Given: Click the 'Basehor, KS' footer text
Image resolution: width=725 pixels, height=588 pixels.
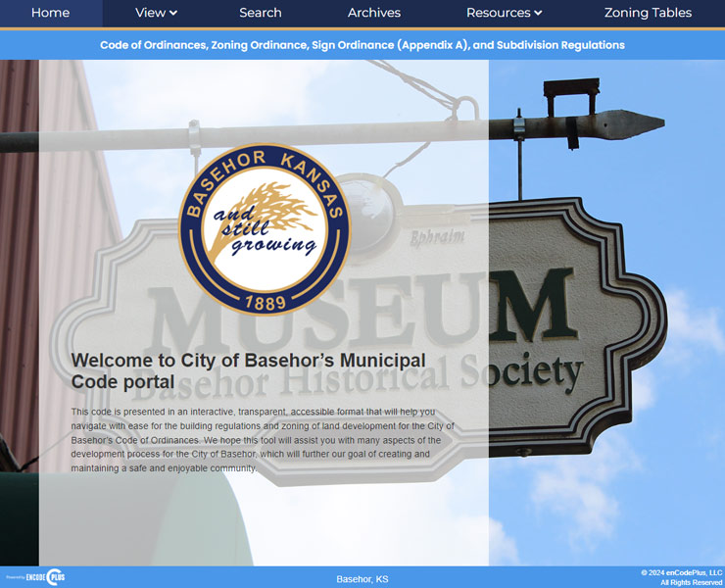Looking at the screenshot, I should (x=362, y=579).
